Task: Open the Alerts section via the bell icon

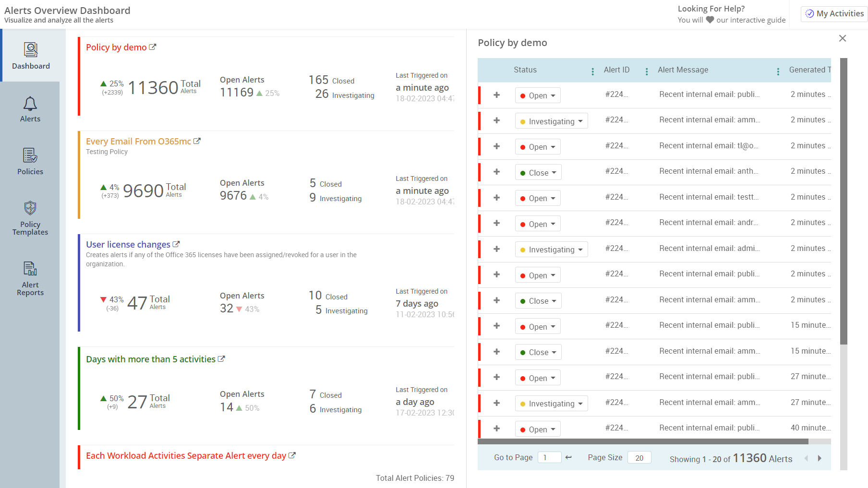Action: point(30,104)
